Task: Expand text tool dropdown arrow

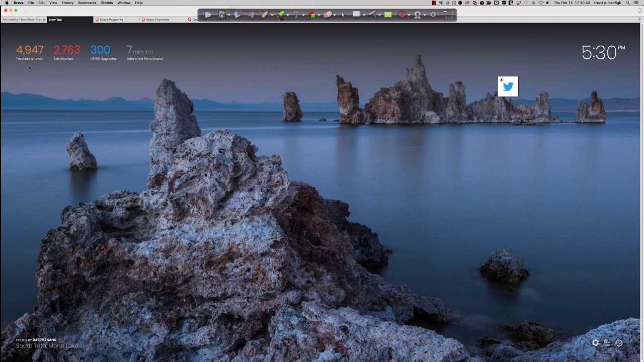Action: coord(303,15)
